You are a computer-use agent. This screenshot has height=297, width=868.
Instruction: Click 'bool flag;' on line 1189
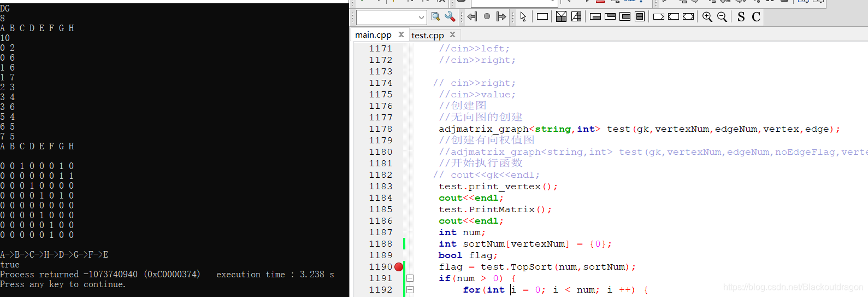click(x=468, y=255)
